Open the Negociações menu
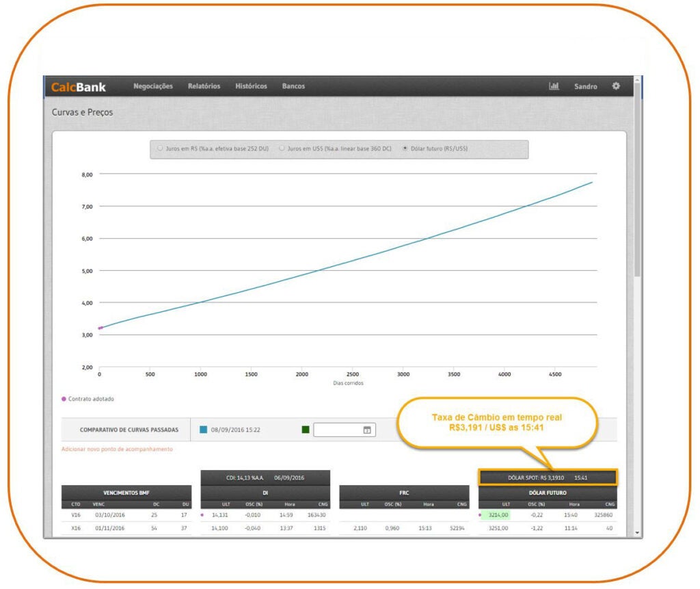The width and height of the screenshot is (700, 589). point(153,86)
